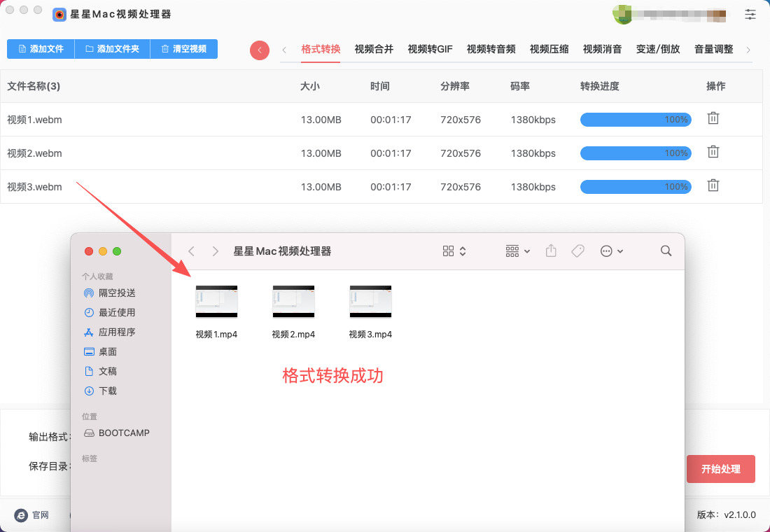Go back in the Finder window
The image size is (770, 532).
point(192,251)
